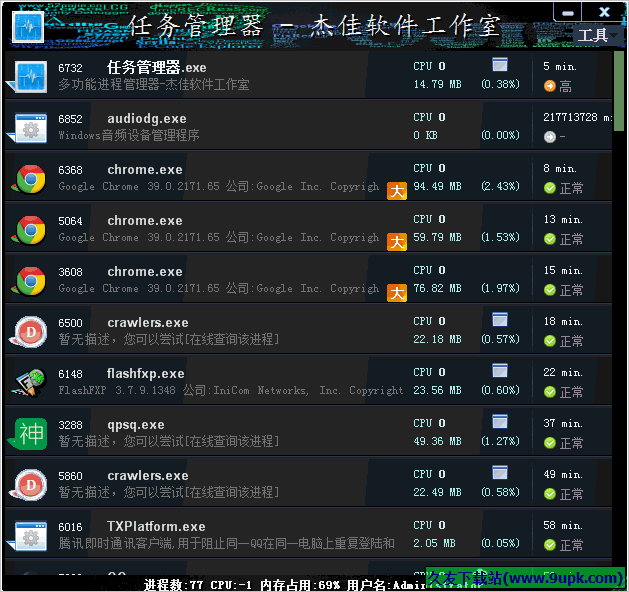
Task: Click Windows音频设备管理程序 description
Action: coord(129,135)
